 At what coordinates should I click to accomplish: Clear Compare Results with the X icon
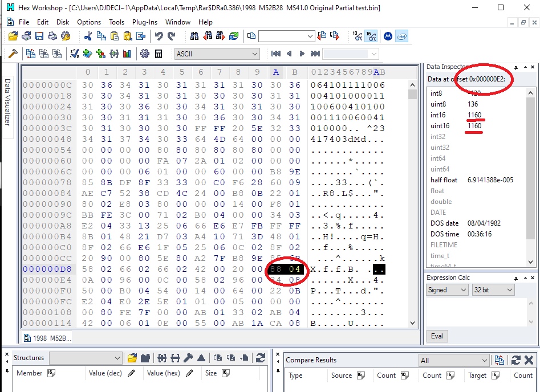point(529,360)
